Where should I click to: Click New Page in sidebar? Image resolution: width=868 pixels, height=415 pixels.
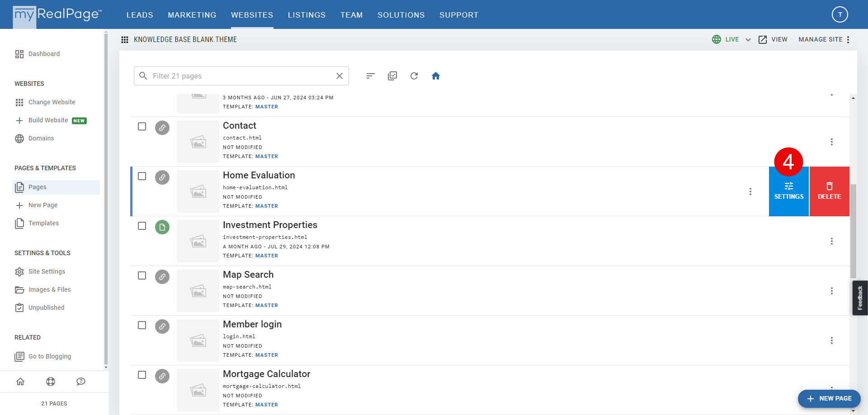pos(36,205)
